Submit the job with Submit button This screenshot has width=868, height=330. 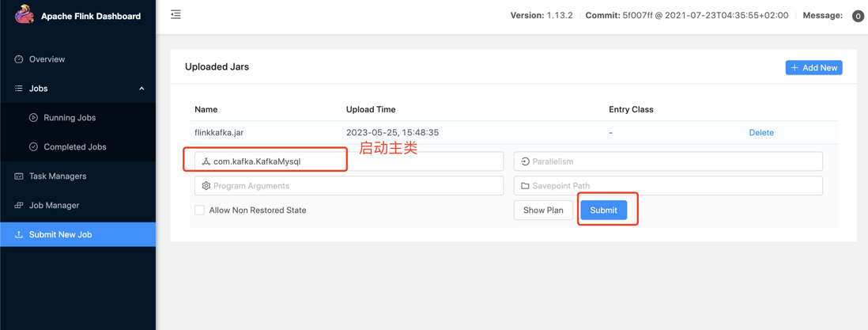603,211
